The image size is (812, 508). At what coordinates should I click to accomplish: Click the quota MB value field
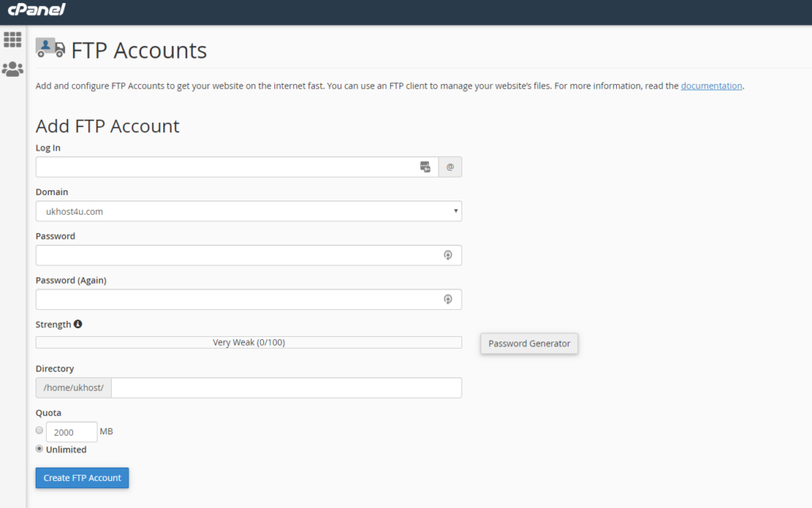71,432
